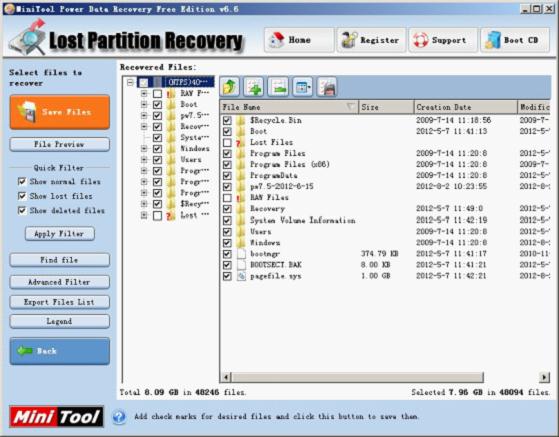
Task: Toggle Show normal files checkbox
Action: pyautogui.click(x=22, y=182)
